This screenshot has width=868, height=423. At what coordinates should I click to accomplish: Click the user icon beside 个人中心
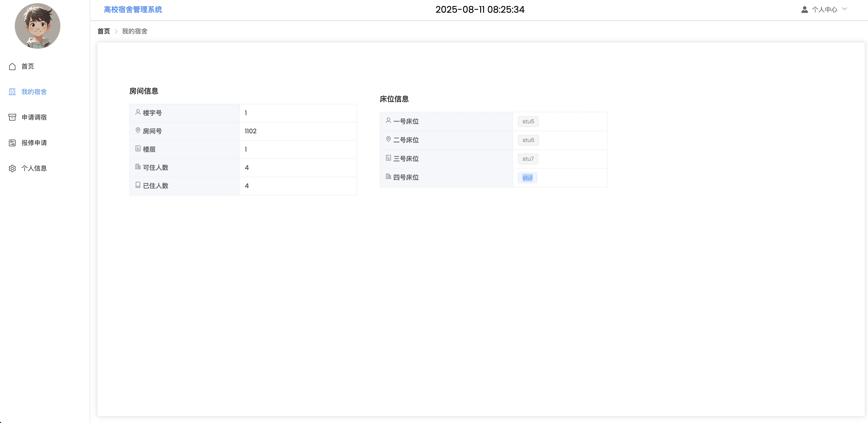click(x=804, y=9)
